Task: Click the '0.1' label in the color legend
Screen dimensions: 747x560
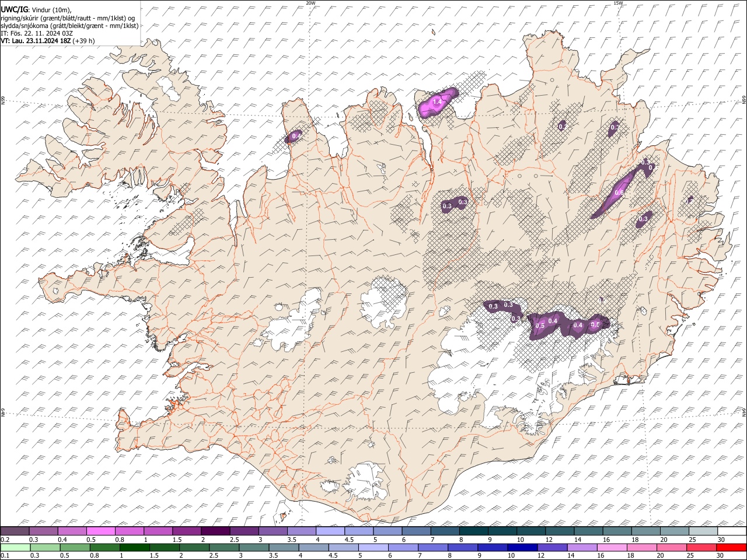Action: click(x=5, y=555)
